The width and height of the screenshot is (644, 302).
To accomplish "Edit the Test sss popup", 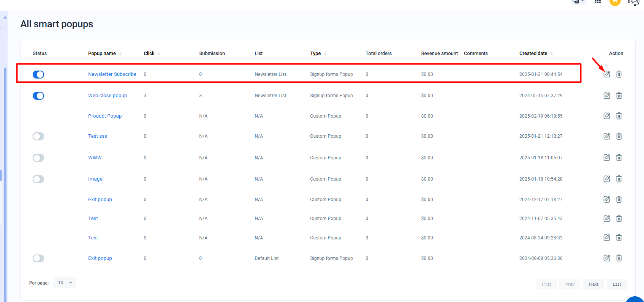I will [x=607, y=136].
